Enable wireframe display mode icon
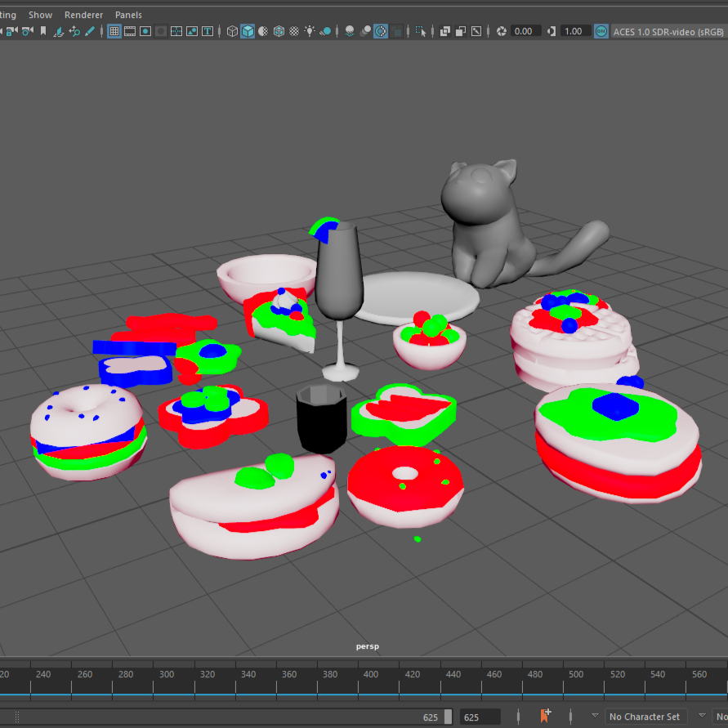Image resolution: width=728 pixels, height=728 pixels. (232, 31)
